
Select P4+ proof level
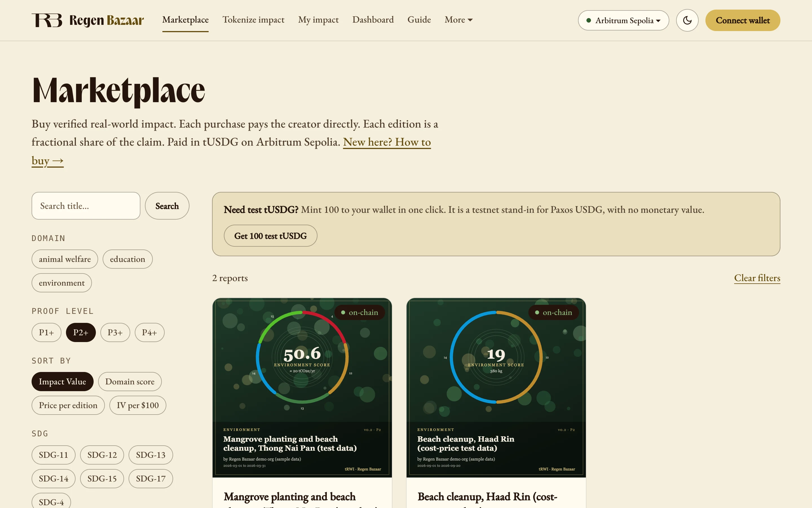coord(150,333)
